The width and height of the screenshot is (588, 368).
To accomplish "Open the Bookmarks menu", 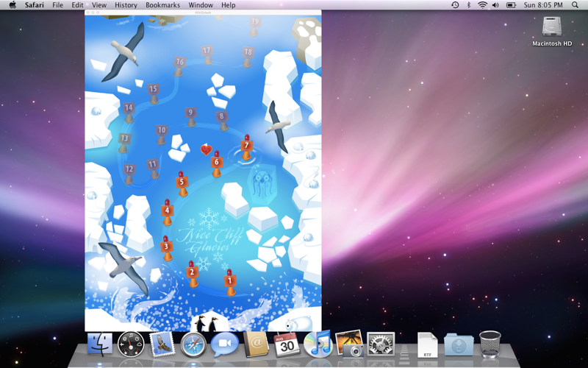I will tap(162, 5).
